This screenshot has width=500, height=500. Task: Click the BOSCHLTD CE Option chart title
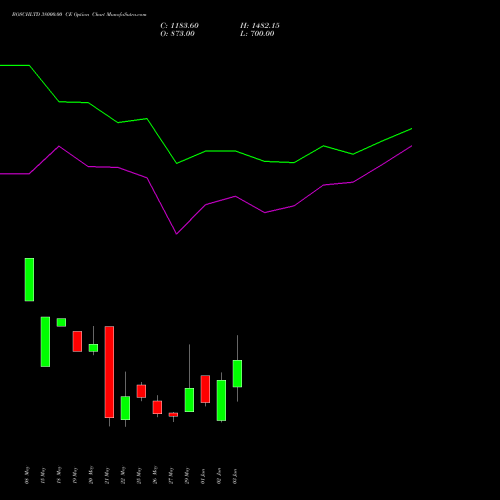click(79, 15)
